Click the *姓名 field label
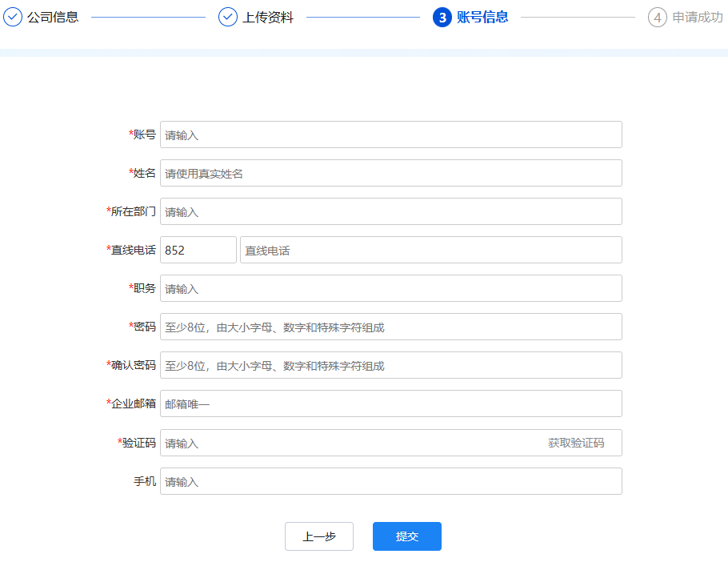The image size is (728, 566). coord(142,174)
